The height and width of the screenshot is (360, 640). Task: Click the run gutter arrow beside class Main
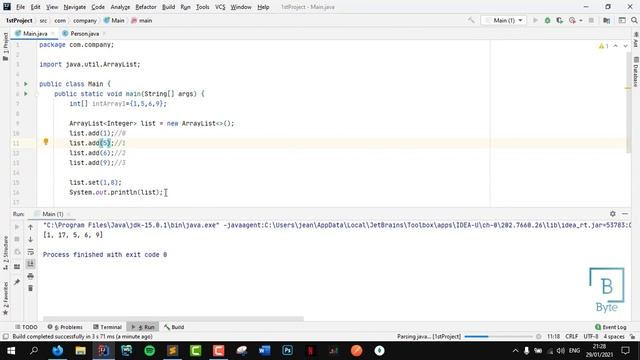click(x=26, y=84)
